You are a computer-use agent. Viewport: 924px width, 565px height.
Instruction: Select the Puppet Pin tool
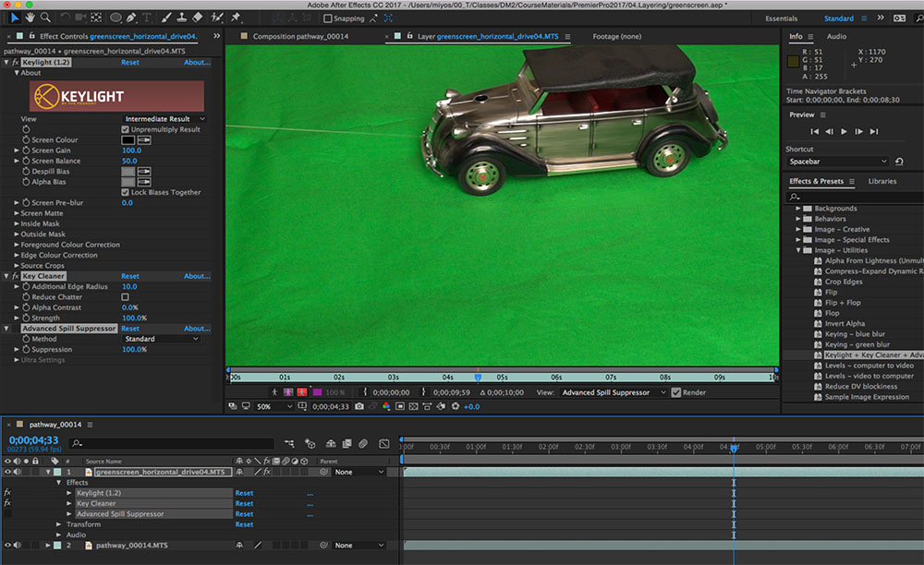coord(237,18)
